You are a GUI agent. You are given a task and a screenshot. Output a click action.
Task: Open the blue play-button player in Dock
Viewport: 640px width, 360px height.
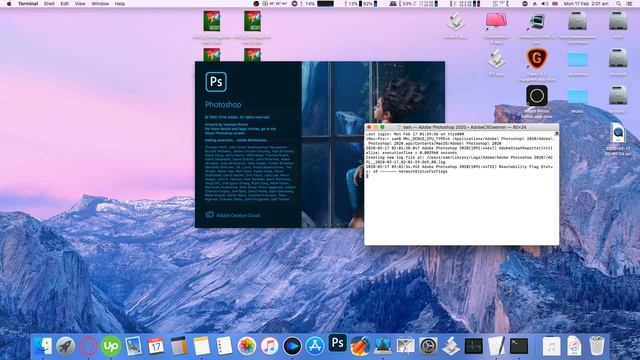(x=292, y=346)
